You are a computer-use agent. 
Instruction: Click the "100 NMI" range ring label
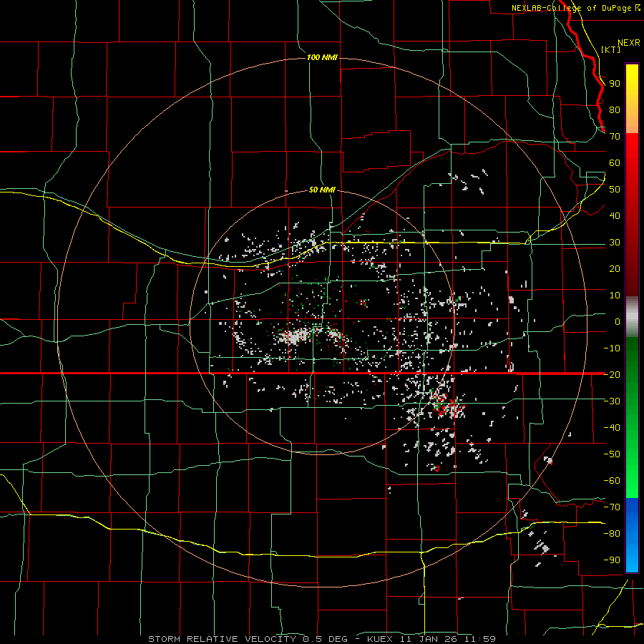point(322,57)
